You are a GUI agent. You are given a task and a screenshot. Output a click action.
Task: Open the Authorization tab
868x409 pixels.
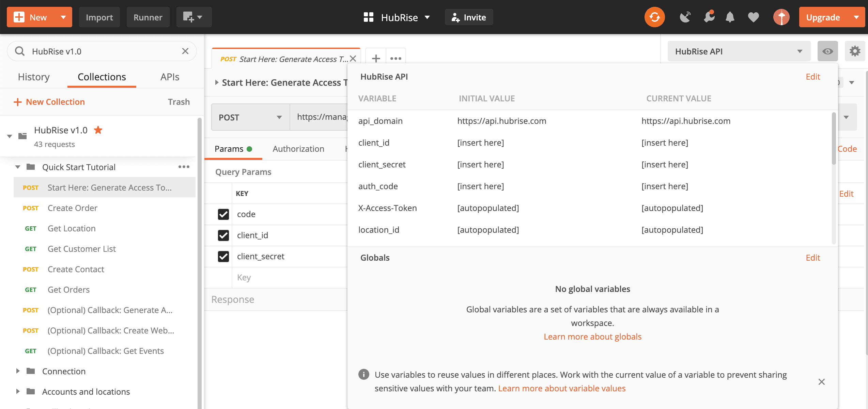tap(298, 149)
